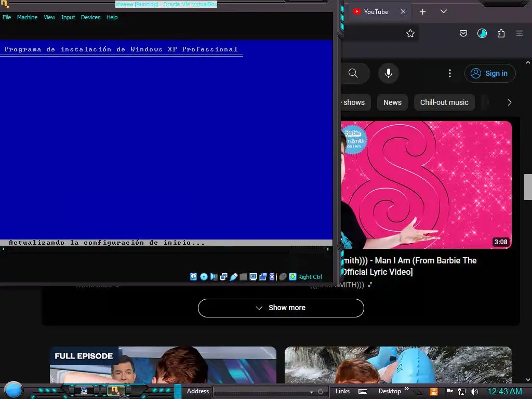Bookmark this page with the star icon
The image size is (532, 399).
(410, 33)
